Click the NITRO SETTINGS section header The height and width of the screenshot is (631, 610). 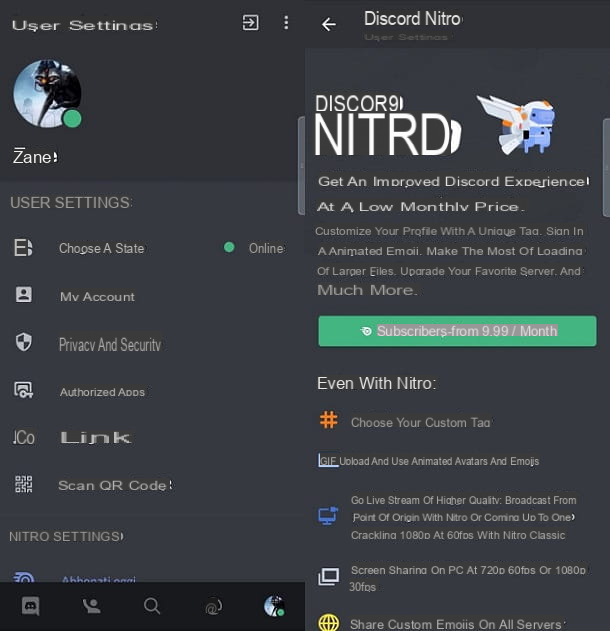tap(66, 536)
